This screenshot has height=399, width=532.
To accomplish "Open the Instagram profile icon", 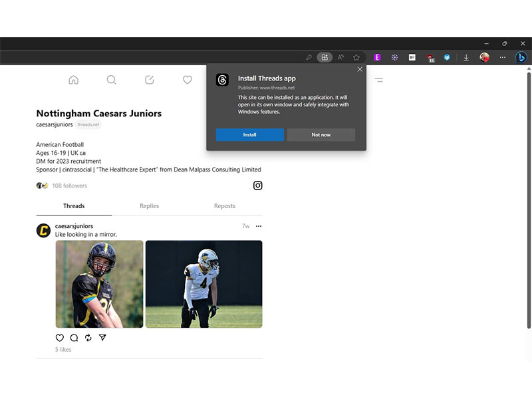I will coord(258,186).
